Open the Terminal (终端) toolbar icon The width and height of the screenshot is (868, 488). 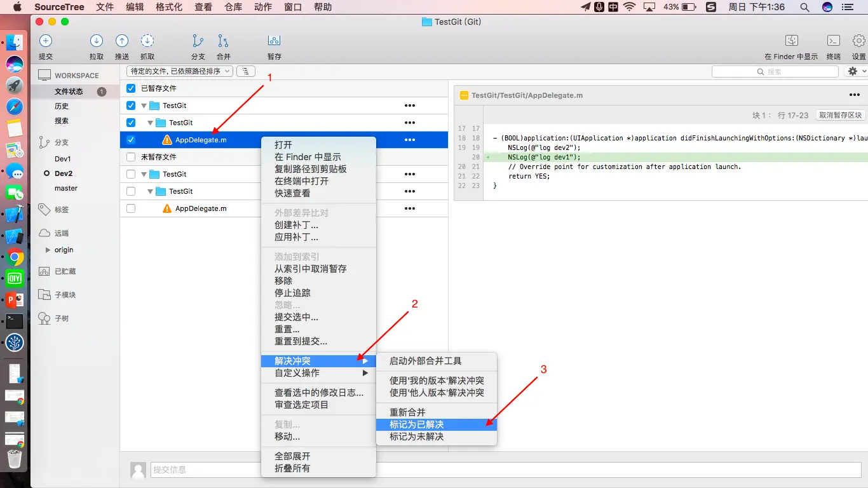point(834,41)
